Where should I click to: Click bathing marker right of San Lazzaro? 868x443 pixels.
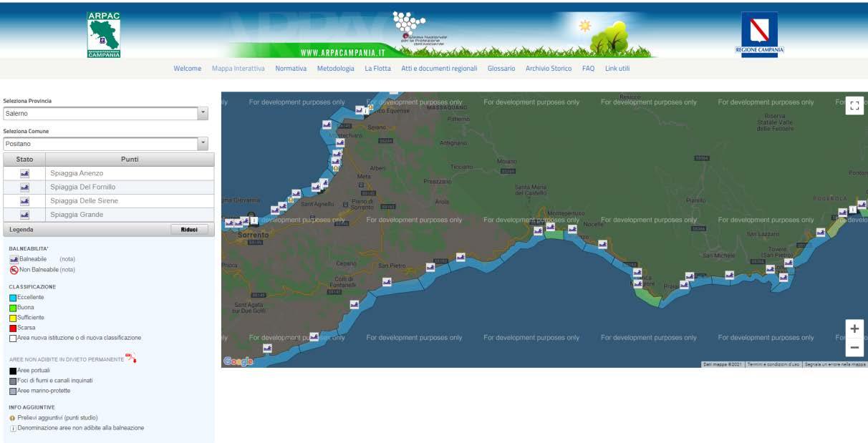tap(820, 233)
